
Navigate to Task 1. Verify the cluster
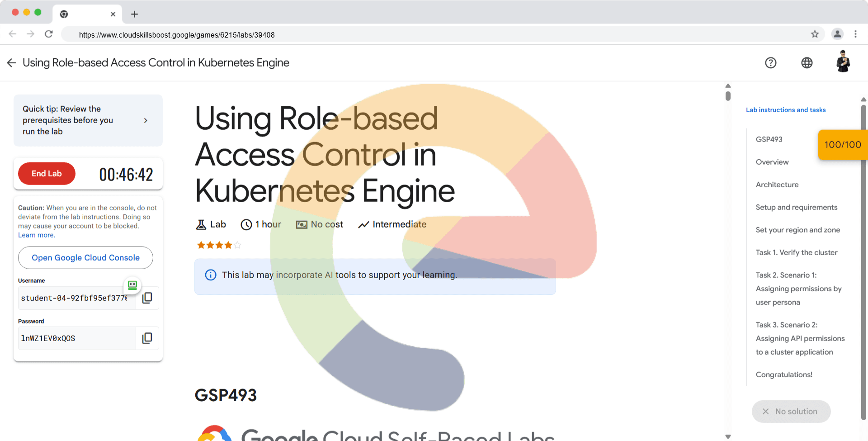click(797, 252)
